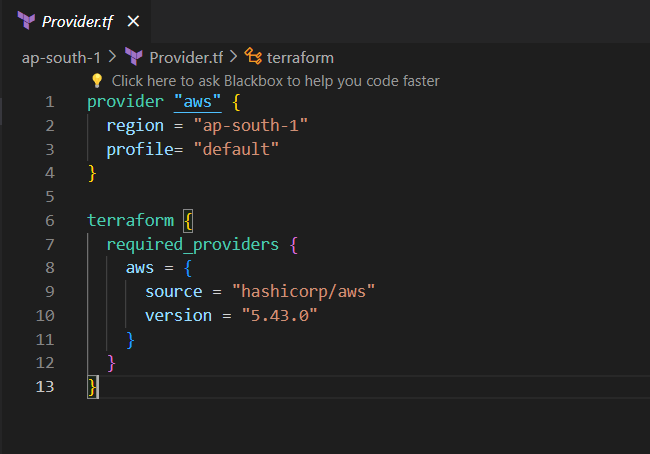Click the Blackbox lightbulb icon

pyautogui.click(x=97, y=80)
